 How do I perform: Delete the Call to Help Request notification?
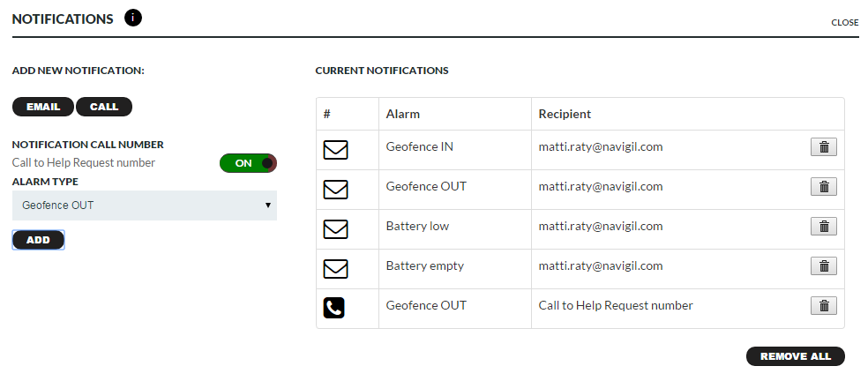tap(823, 306)
